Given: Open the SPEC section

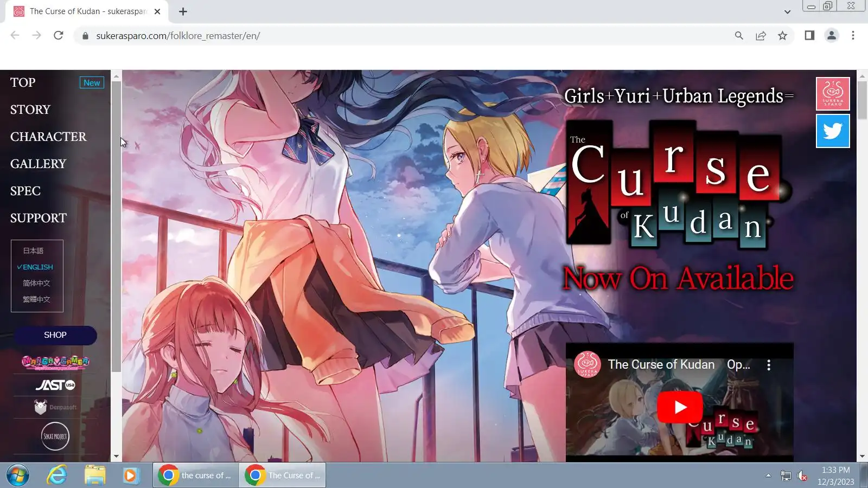Looking at the screenshot, I should 25,191.
